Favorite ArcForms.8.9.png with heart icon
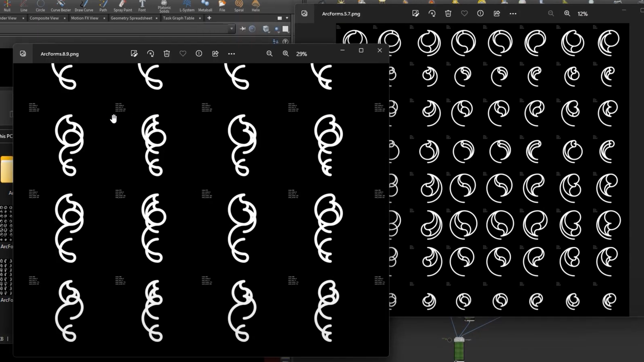 (x=183, y=54)
